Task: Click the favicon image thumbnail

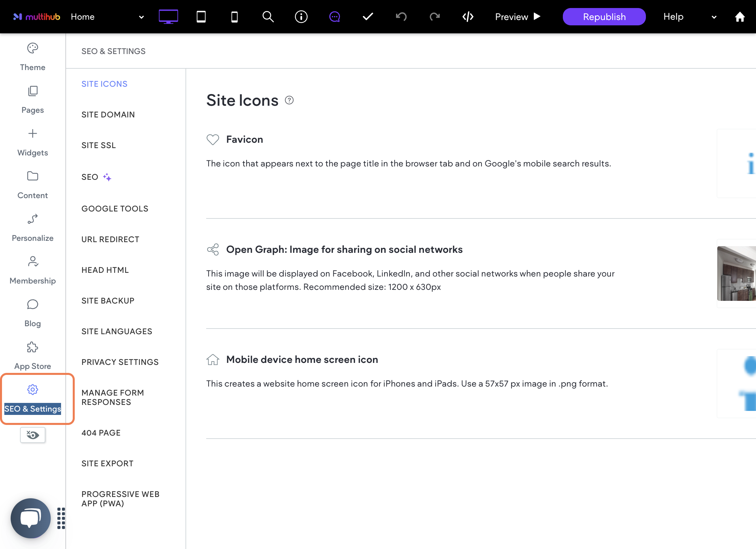Action: pyautogui.click(x=737, y=163)
